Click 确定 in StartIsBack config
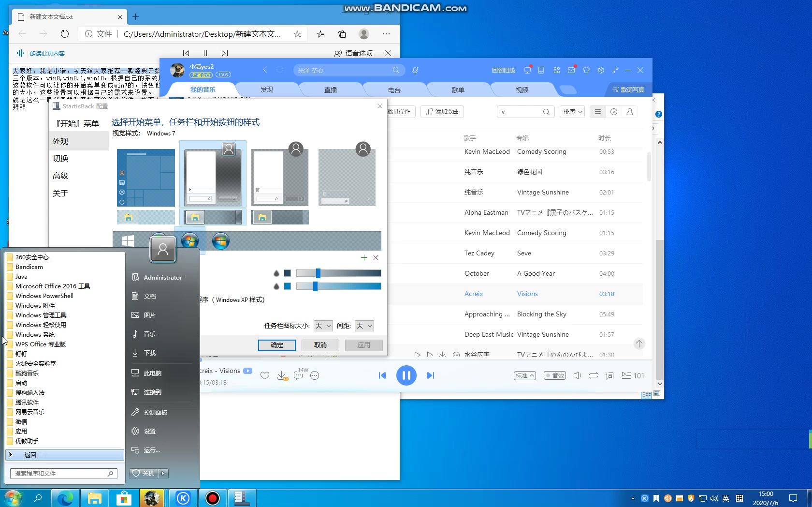The width and height of the screenshot is (812, 507). (x=277, y=345)
